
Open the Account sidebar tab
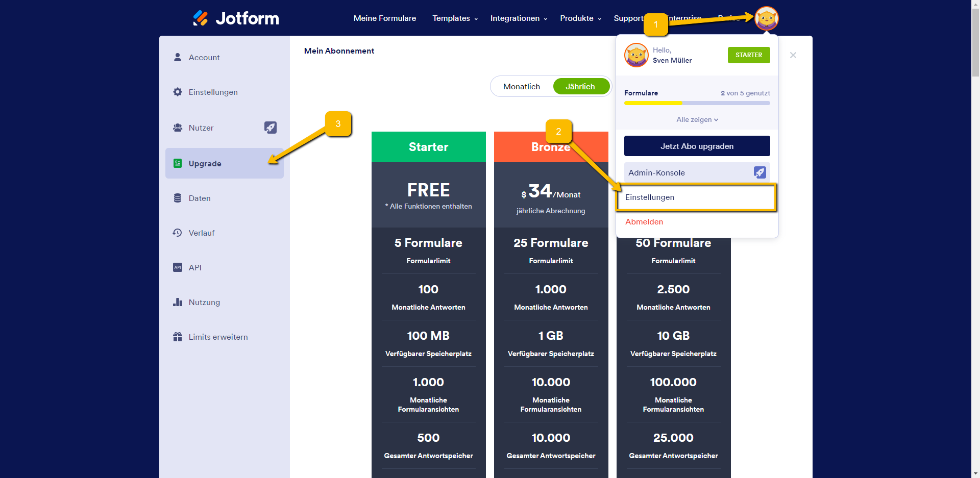click(225, 57)
